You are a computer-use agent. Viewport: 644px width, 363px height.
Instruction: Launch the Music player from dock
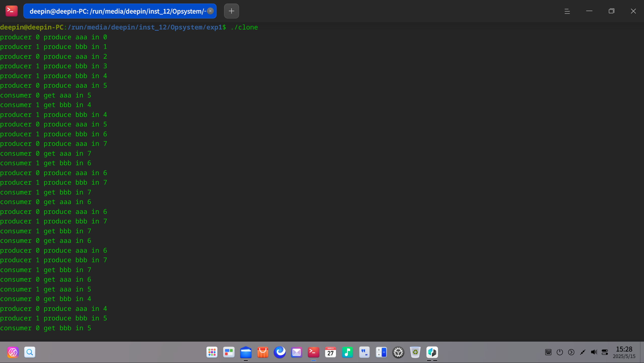point(347,352)
